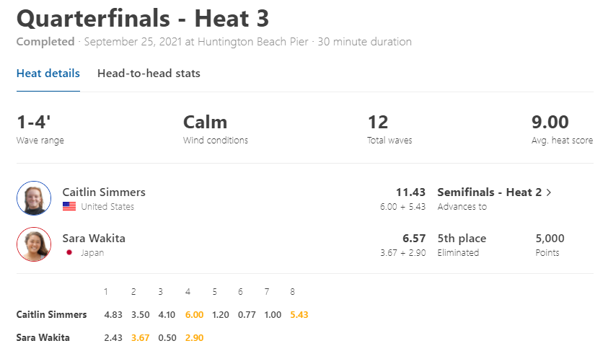Viewport: 608px width, 364px height.
Task: Open Semifinals - Heat 2 link
Action: tap(489, 192)
